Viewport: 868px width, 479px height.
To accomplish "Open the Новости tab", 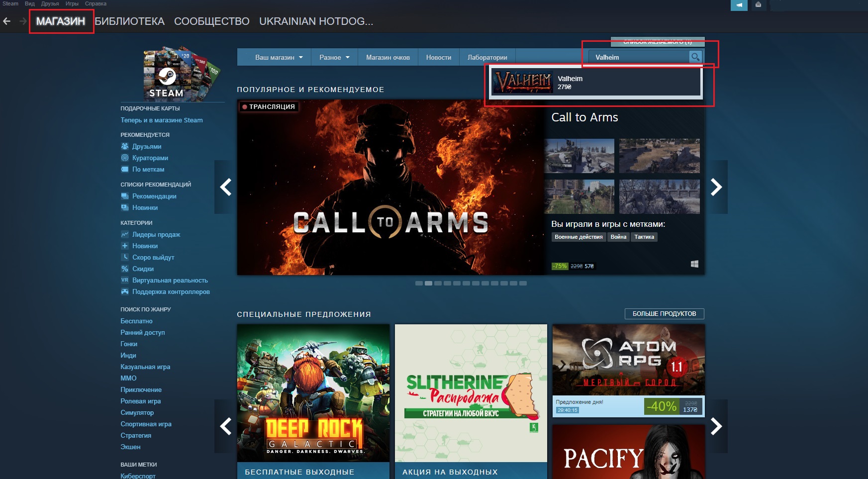I will point(439,57).
